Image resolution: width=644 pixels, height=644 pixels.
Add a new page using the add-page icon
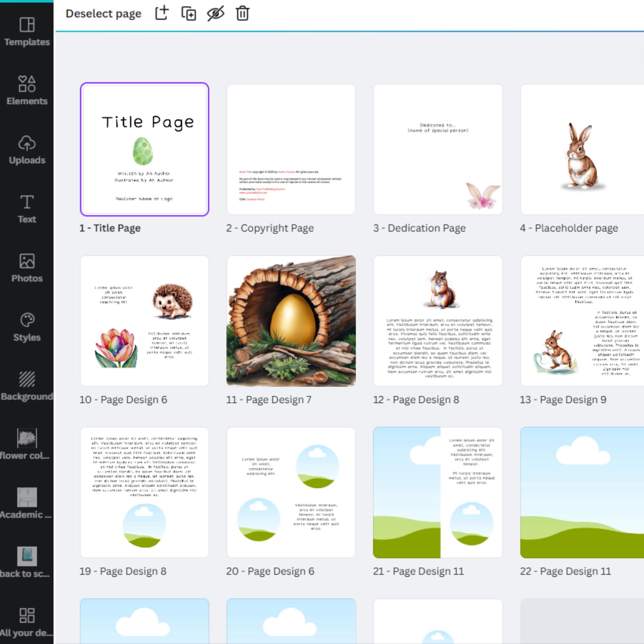click(162, 13)
